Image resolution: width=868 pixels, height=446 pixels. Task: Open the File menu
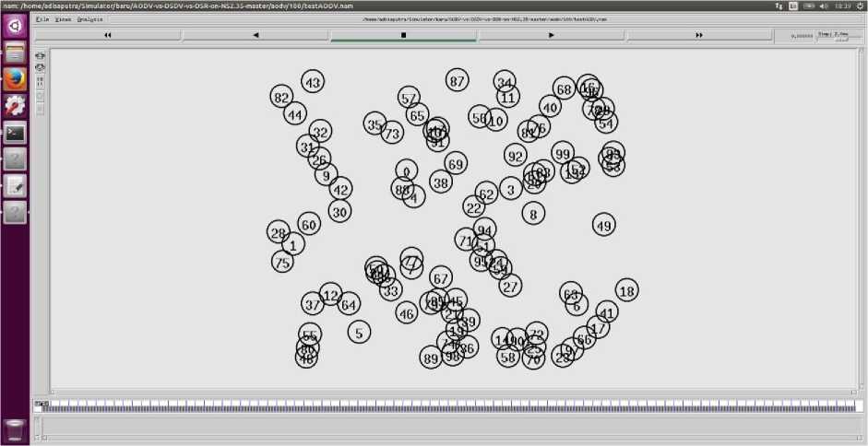pos(42,18)
